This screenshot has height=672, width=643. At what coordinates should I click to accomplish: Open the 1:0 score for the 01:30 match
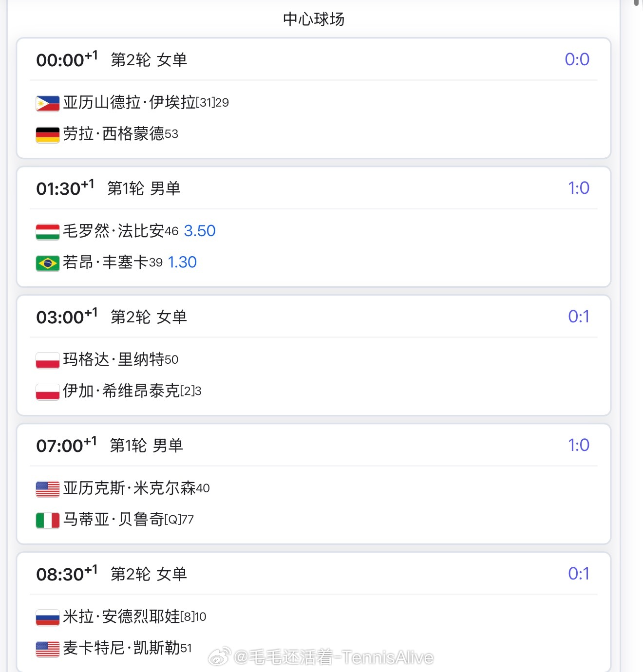[x=578, y=188]
